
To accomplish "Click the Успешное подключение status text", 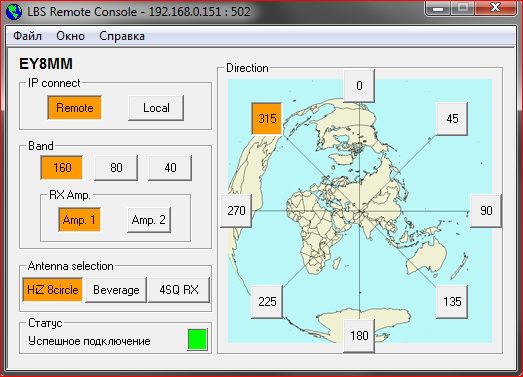I will point(89,341).
